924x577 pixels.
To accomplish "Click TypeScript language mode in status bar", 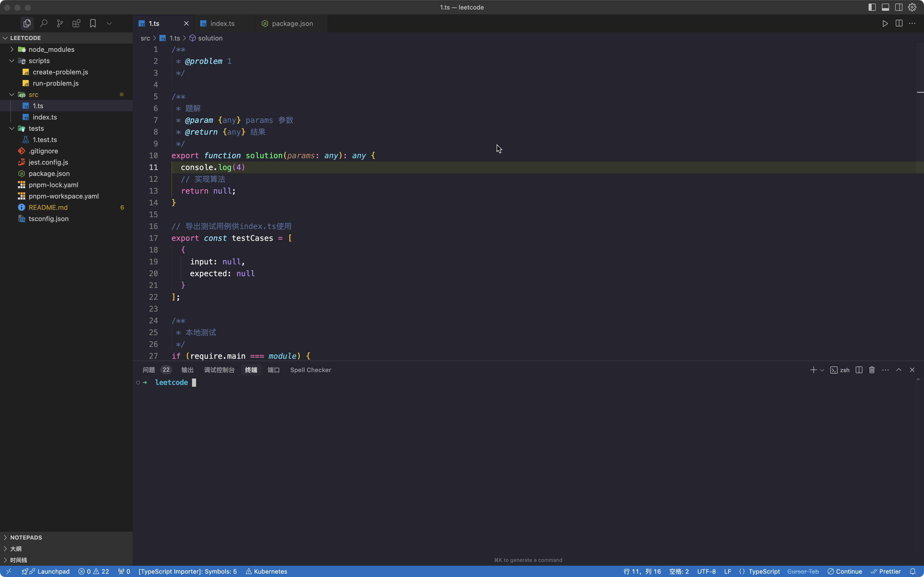I will pyautogui.click(x=764, y=571).
